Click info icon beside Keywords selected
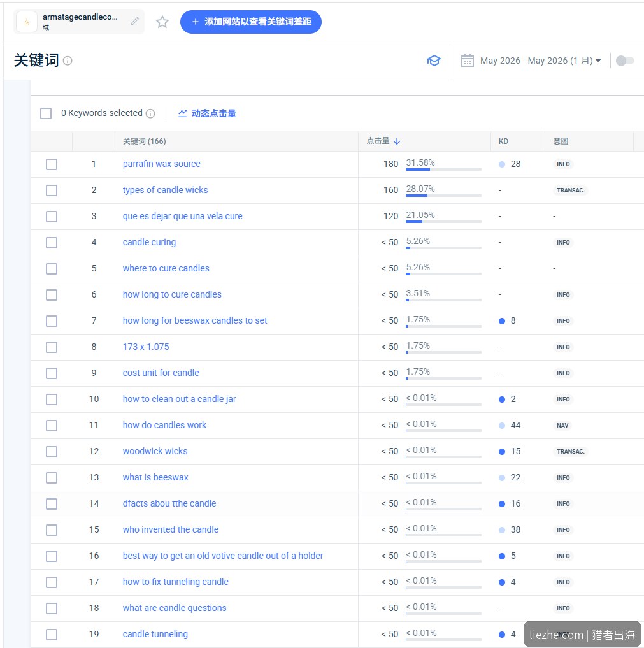 151,113
